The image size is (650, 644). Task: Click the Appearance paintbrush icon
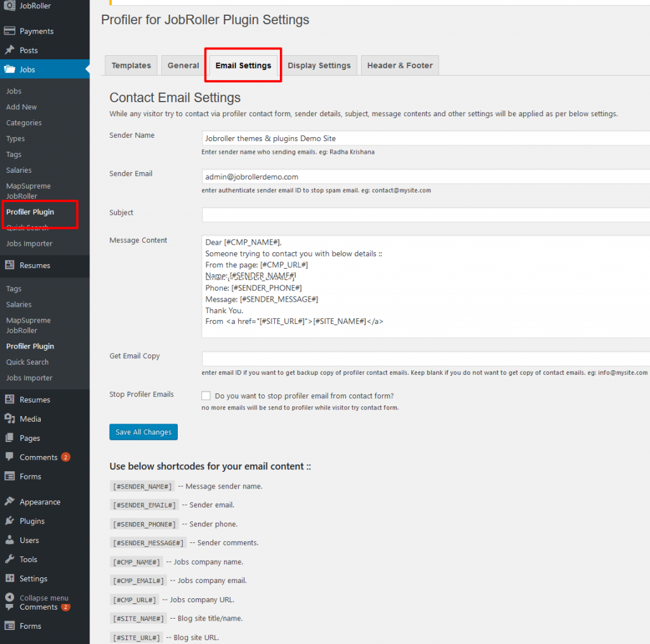coord(10,502)
